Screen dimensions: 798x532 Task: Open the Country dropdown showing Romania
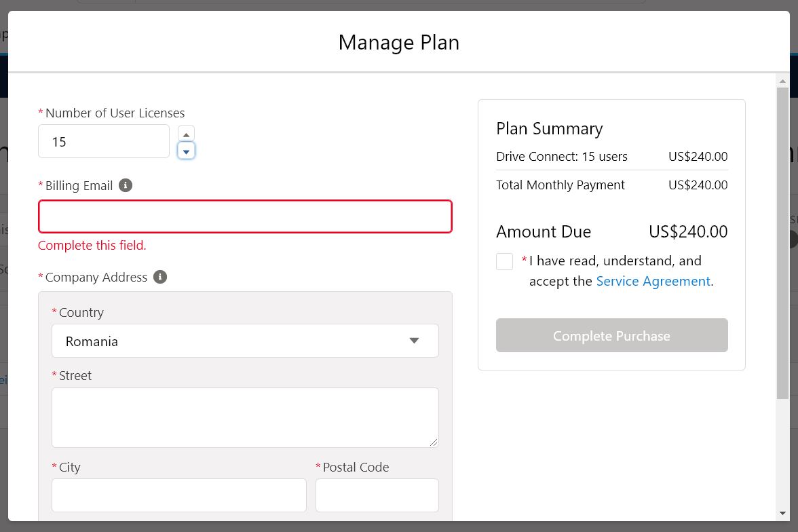(x=245, y=341)
